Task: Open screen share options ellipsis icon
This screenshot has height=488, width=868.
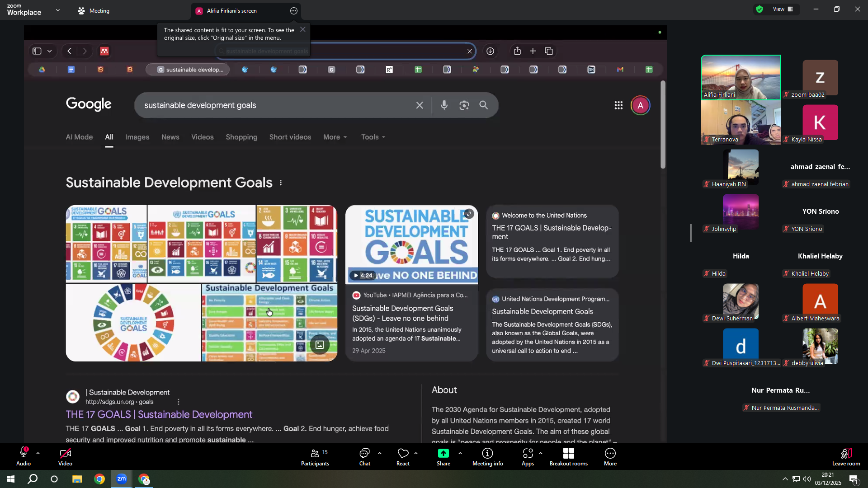Action: click(294, 11)
